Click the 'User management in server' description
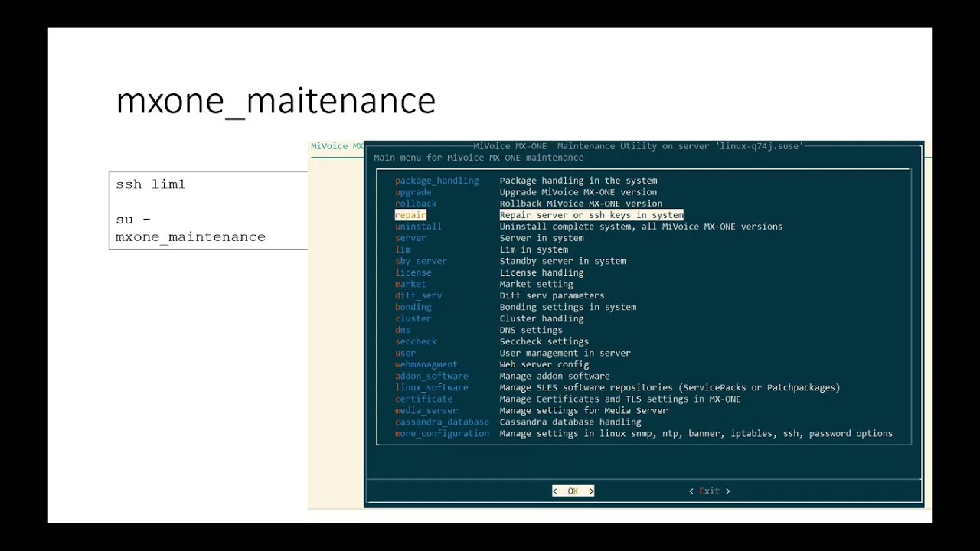The width and height of the screenshot is (980, 551). click(565, 353)
